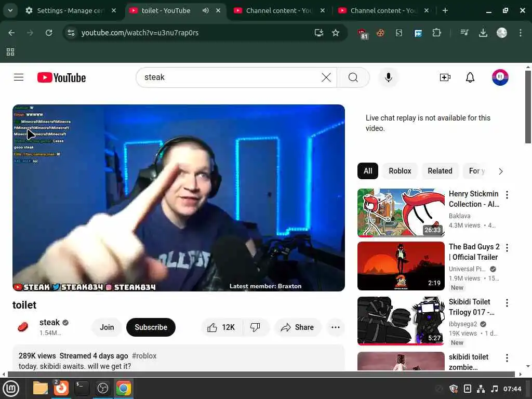Open Chrome three-dot menu

pyautogui.click(x=521, y=33)
